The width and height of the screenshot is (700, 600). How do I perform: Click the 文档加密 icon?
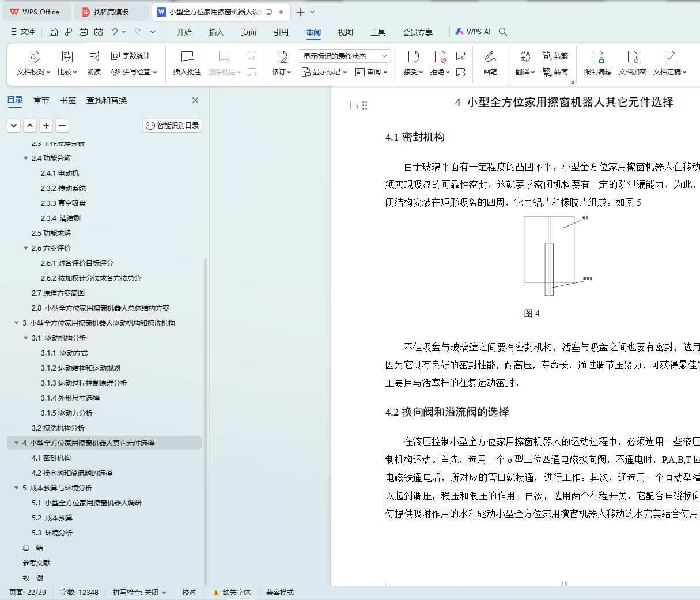[633, 56]
